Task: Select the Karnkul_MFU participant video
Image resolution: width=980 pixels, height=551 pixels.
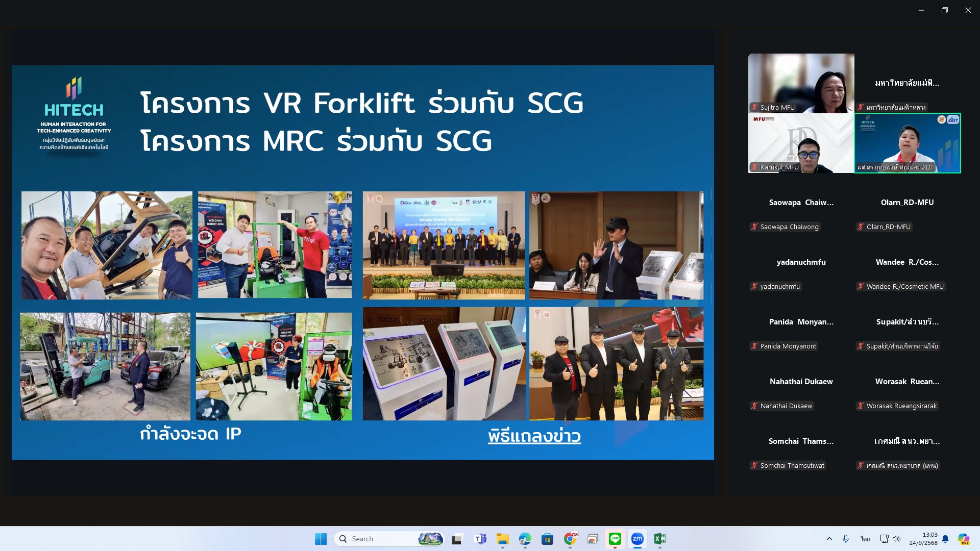Action: pos(801,143)
